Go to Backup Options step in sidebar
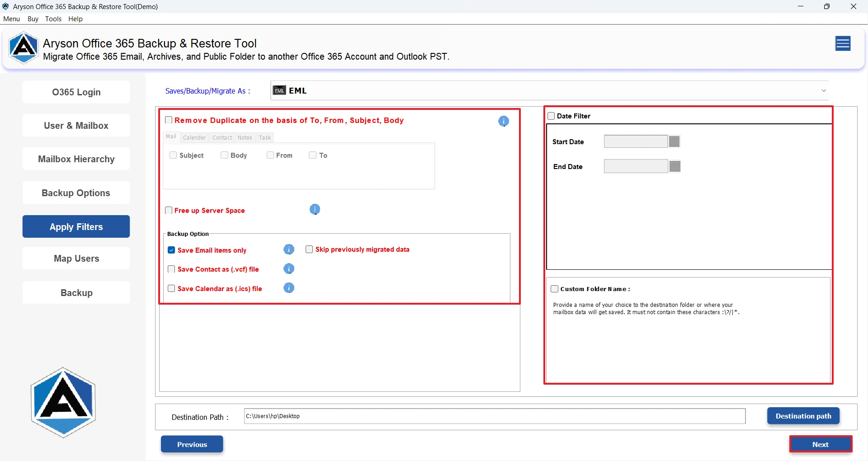This screenshot has width=868, height=461. pyautogui.click(x=76, y=193)
